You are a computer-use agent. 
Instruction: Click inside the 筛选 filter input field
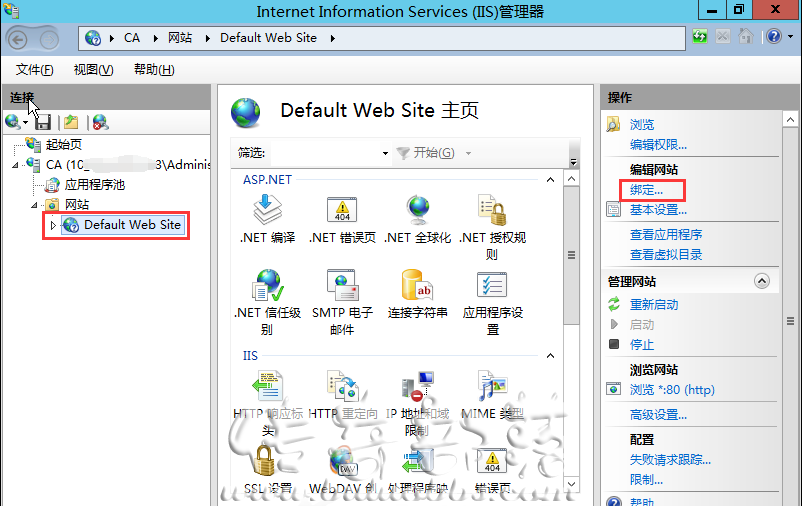tap(325, 153)
